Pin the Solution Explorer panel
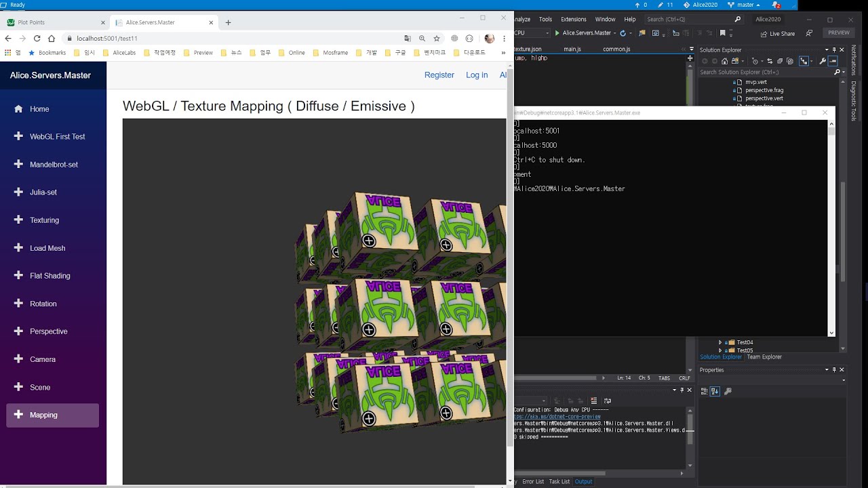The height and width of the screenshot is (488, 868). [834, 49]
